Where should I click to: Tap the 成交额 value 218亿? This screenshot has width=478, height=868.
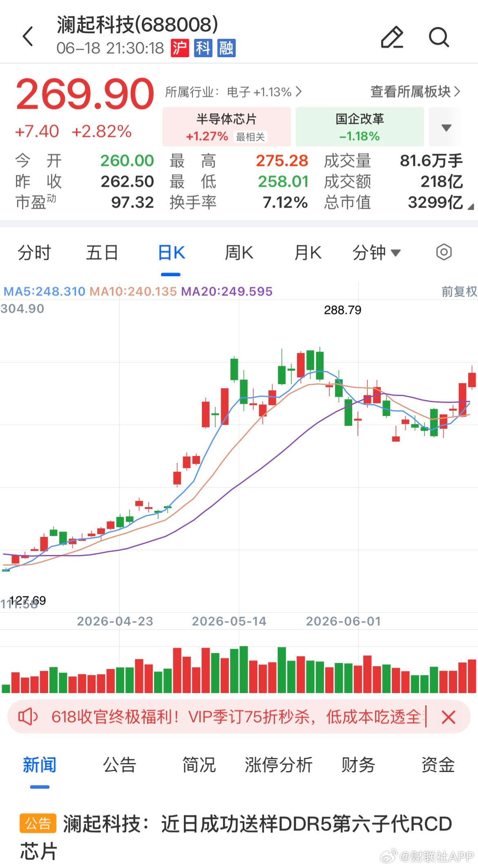pyautogui.click(x=442, y=181)
